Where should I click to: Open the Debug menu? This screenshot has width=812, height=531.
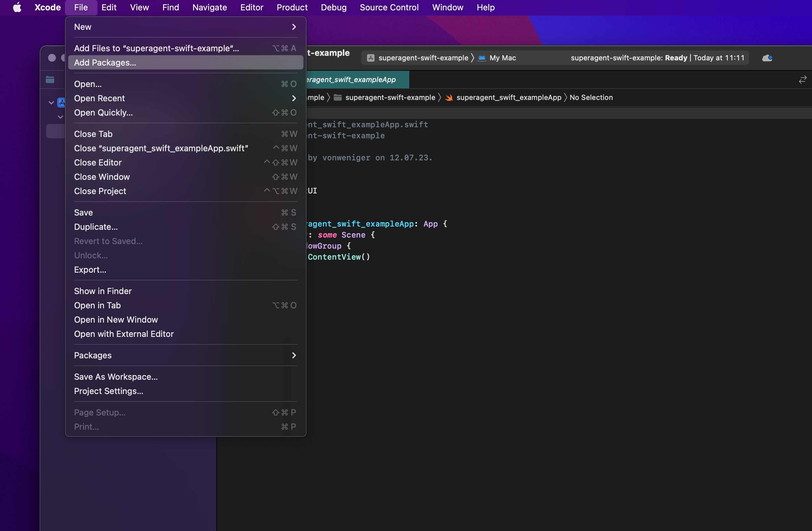[333, 7]
